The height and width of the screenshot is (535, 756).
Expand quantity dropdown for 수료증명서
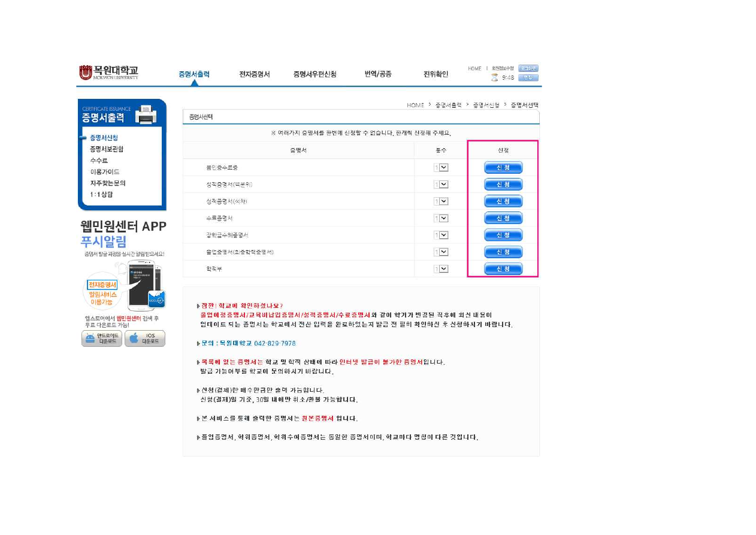(x=443, y=218)
